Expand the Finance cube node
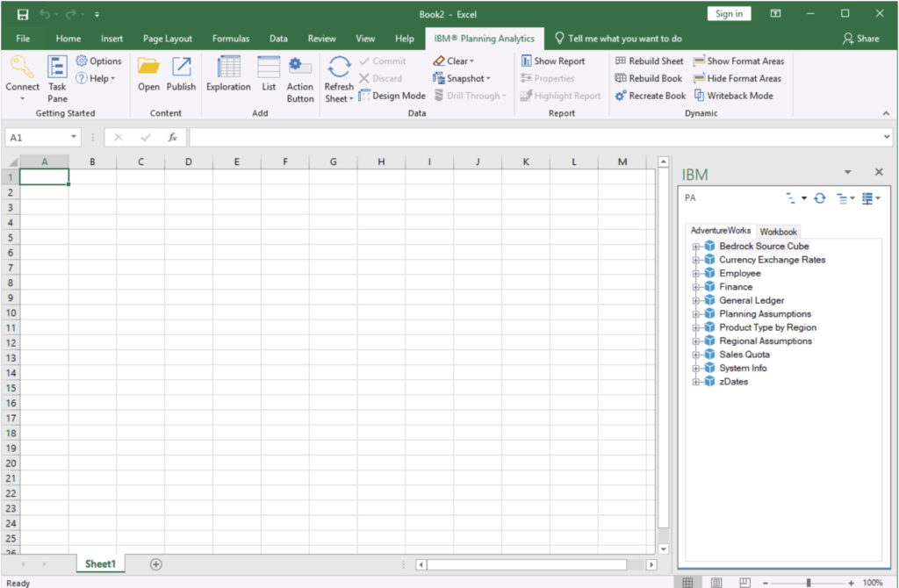 [696, 287]
